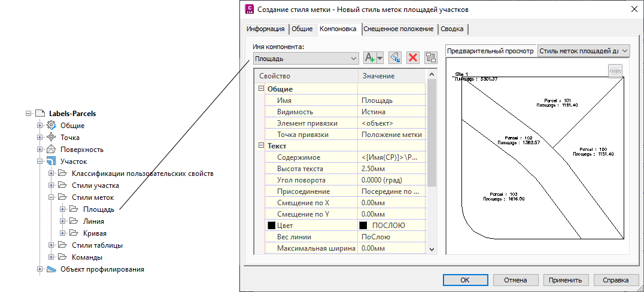Select the Команды tree item
The image size is (644, 292).
[x=87, y=257]
